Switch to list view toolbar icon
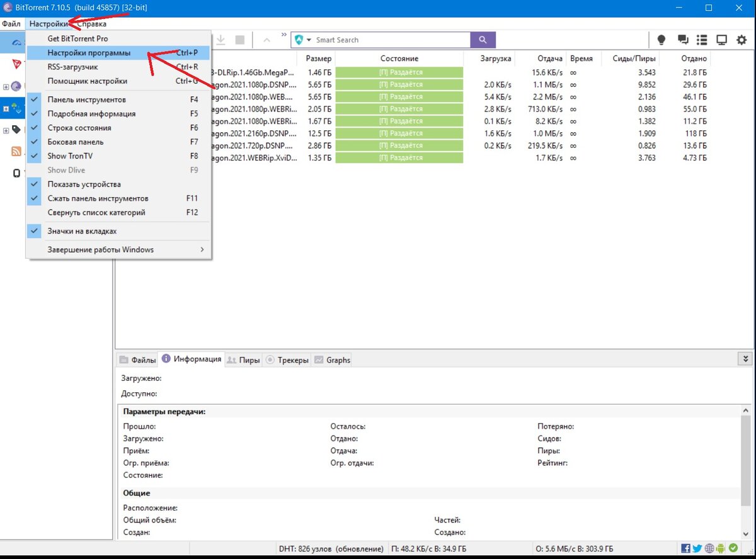The height and width of the screenshot is (559, 756). [x=702, y=40]
